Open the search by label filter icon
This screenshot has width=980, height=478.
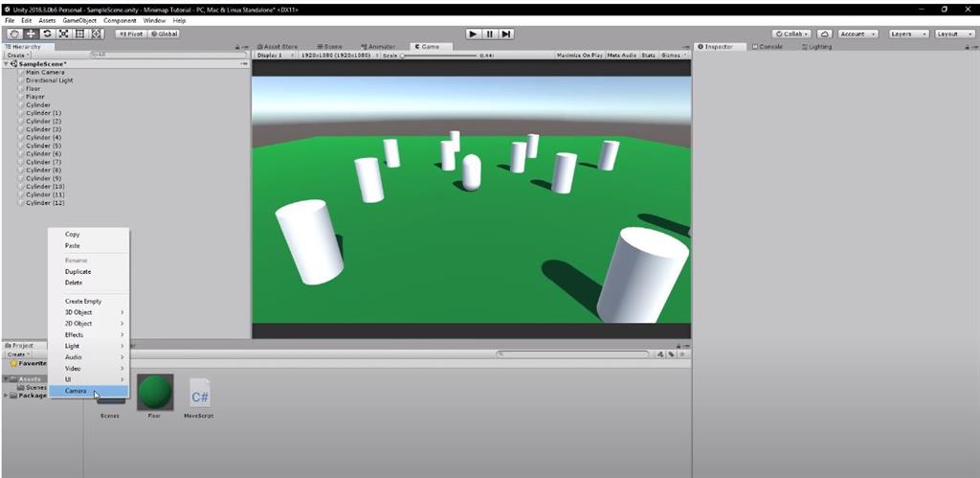pos(671,354)
